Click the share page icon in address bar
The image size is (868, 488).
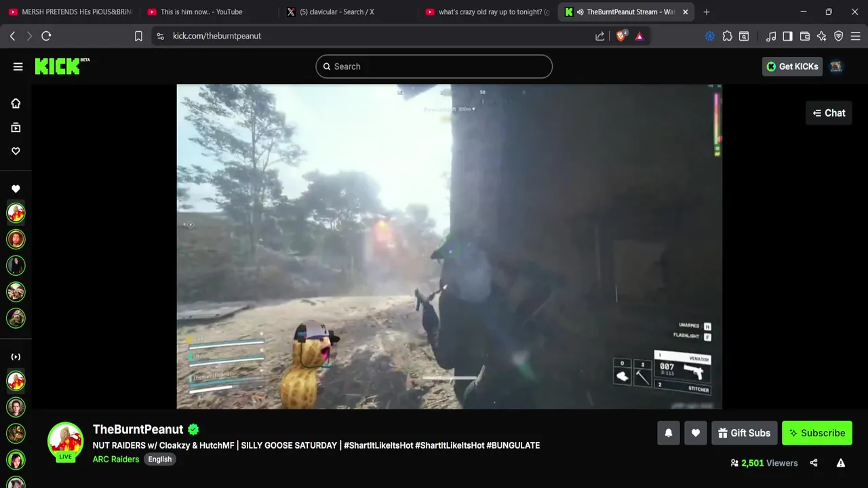click(x=599, y=37)
